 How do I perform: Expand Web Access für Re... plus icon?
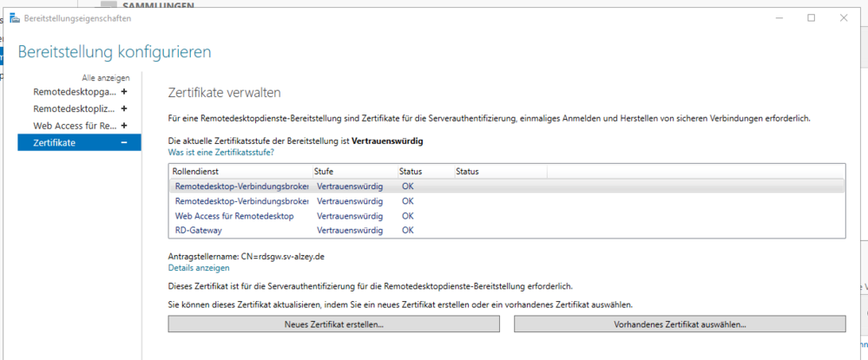click(x=124, y=126)
